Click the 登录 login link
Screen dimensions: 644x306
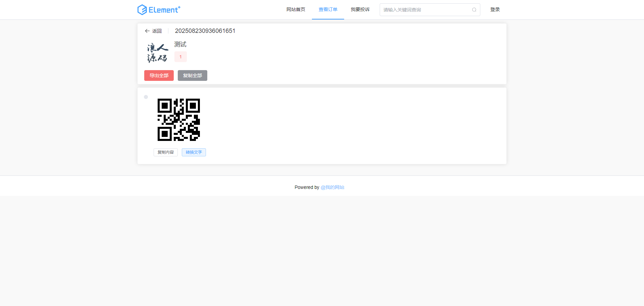(495, 9)
